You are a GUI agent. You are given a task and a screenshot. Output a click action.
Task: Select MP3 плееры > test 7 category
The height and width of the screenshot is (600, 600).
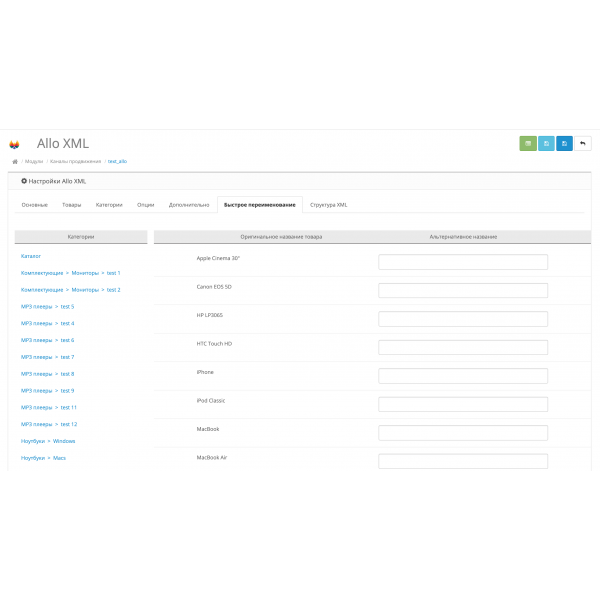tap(47, 357)
